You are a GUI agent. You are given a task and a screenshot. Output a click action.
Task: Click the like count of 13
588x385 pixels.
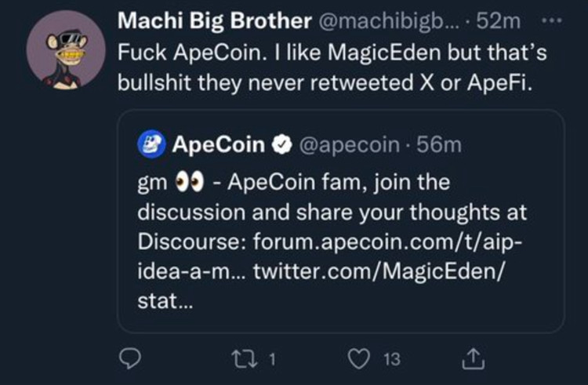(x=392, y=359)
